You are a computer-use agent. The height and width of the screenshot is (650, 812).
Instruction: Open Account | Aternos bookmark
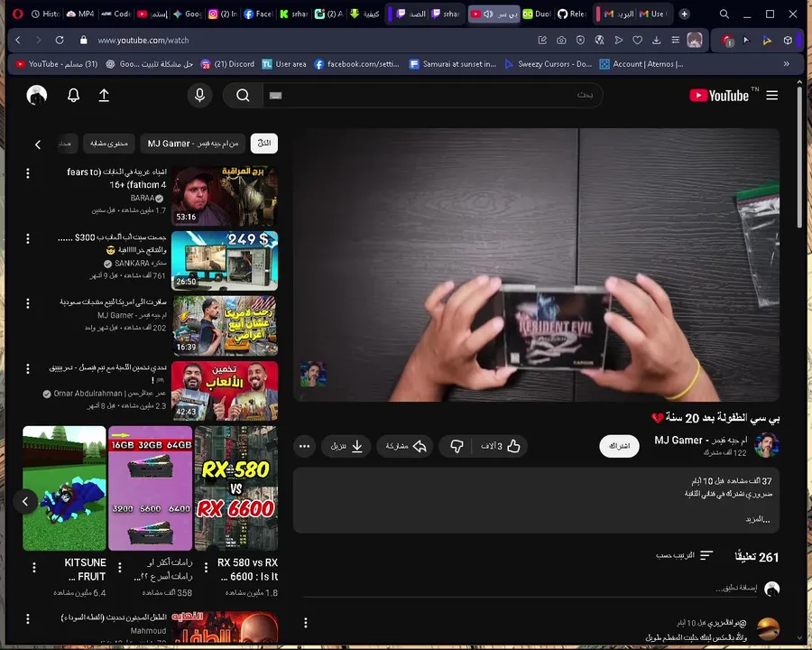[641, 64]
